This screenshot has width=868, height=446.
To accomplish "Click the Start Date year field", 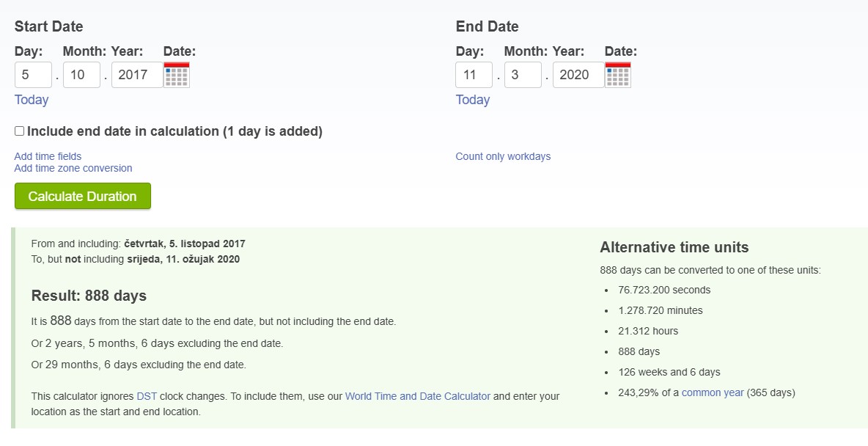I will pyautogui.click(x=136, y=75).
